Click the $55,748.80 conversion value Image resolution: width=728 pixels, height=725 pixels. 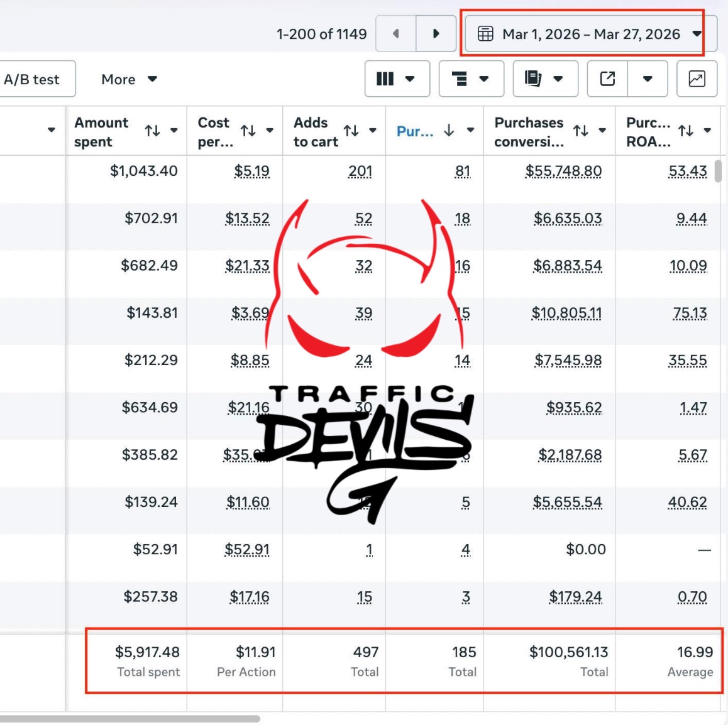[x=563, y=171]
